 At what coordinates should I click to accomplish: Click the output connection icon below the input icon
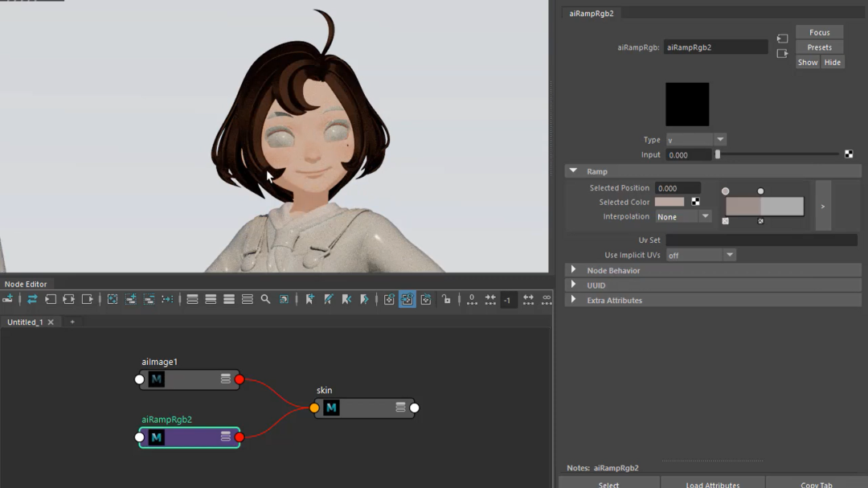pos(782,54)
